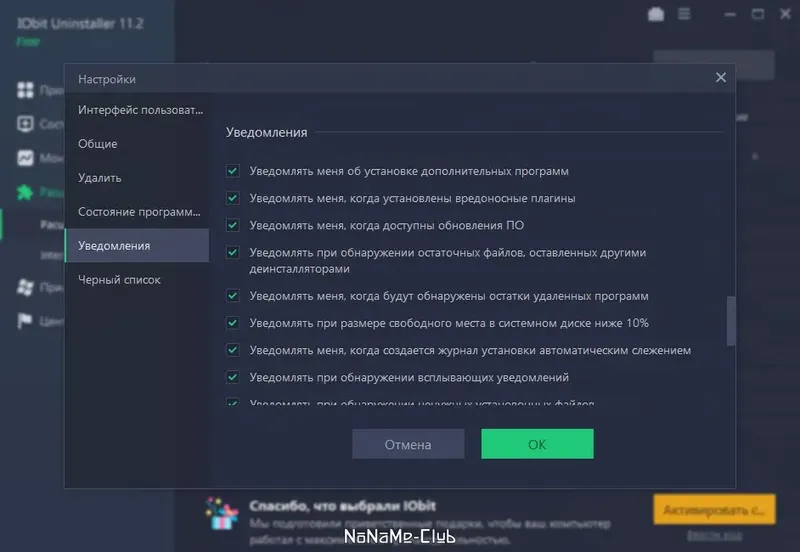Uncheck notify on detecting pop-up notifications
The width and height of the screenshot is (800, 552).
233,377
